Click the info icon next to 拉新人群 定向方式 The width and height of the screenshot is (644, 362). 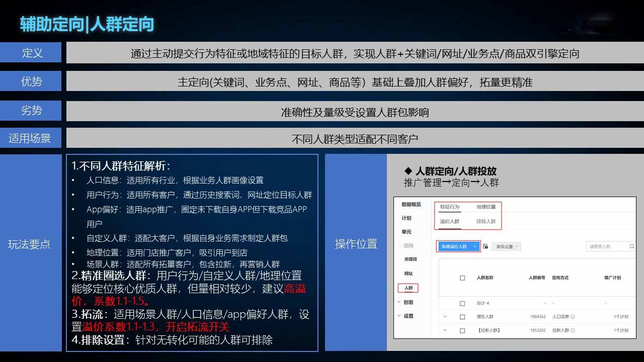[573, 330]
